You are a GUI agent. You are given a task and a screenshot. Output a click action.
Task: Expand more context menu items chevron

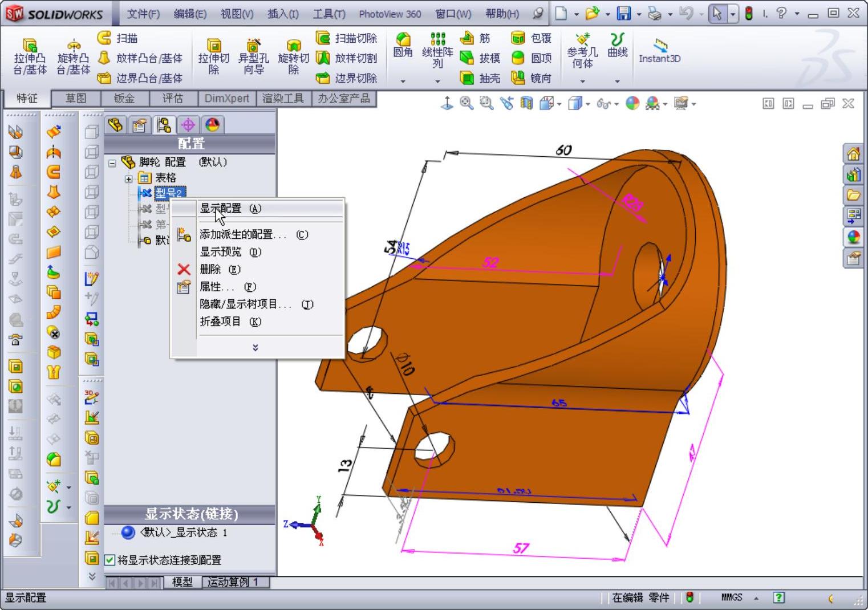click(x=255, y=347)
